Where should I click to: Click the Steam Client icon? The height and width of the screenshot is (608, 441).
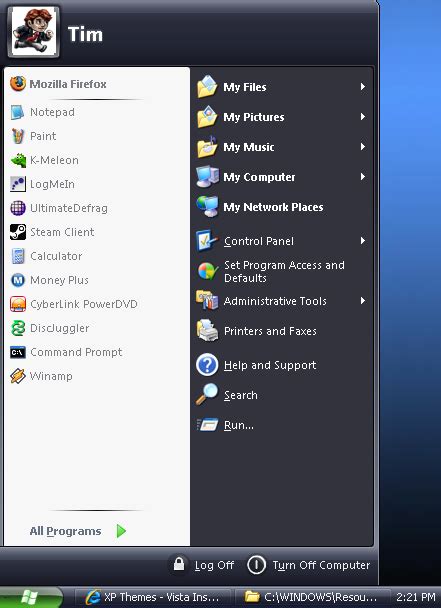[x=18, y=232]
